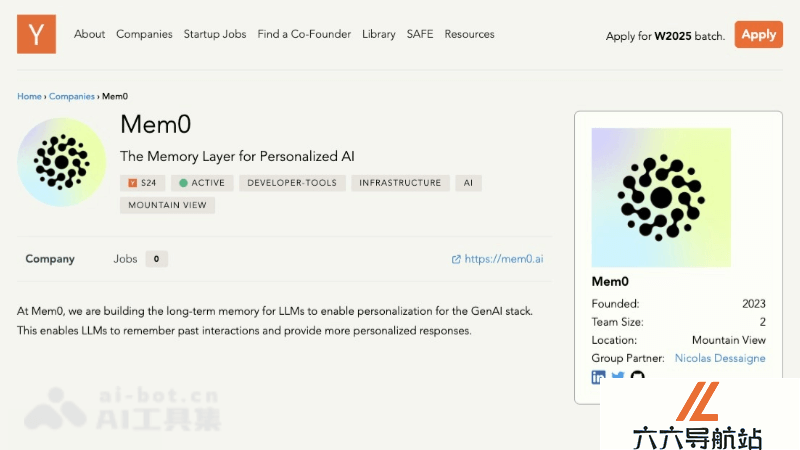Open Nicolas Dessaigne partner link
The width and height of the screenshot is (800, 450).
[720, 358]
